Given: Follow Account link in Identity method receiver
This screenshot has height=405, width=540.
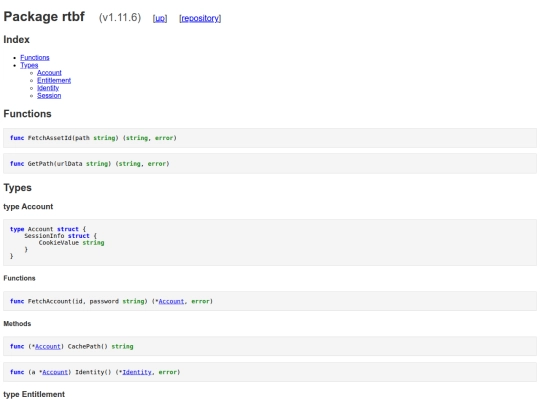Looking at the screenshot, I should click(x=55, y=372).
